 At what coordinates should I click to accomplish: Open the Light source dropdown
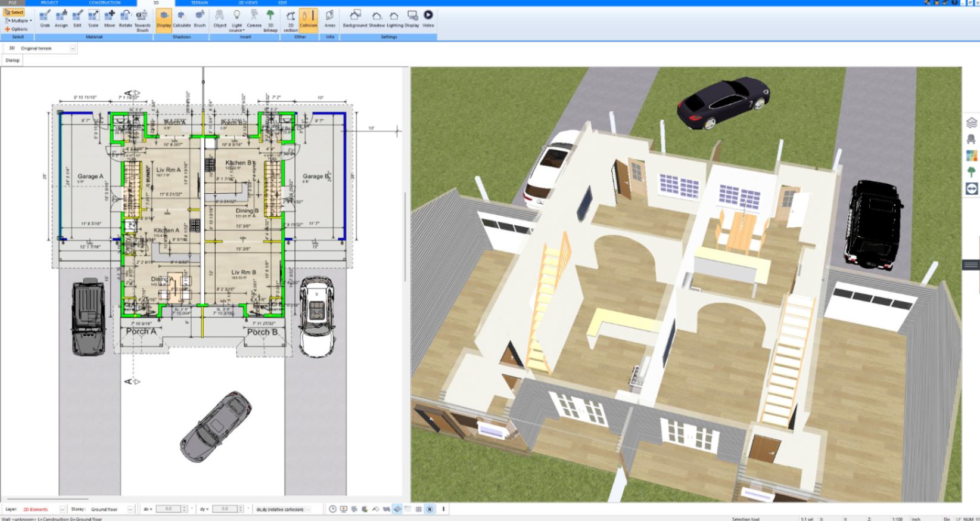click(237, 20)
